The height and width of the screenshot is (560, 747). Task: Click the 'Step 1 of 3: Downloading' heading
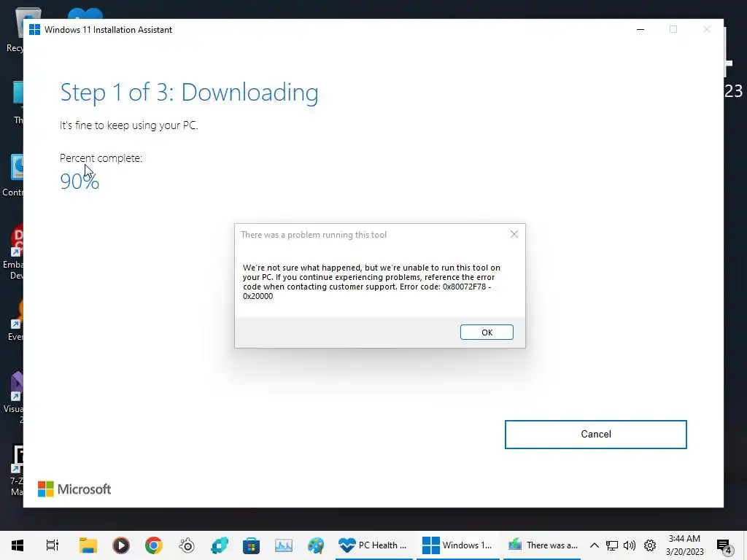pyautogui.click(x=189, y=93)
